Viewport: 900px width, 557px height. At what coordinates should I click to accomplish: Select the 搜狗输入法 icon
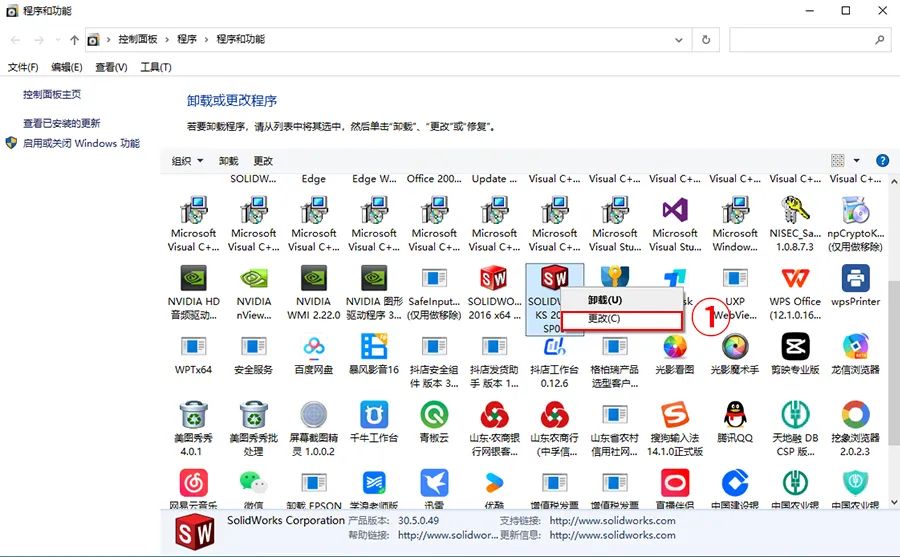coord(675,415)
